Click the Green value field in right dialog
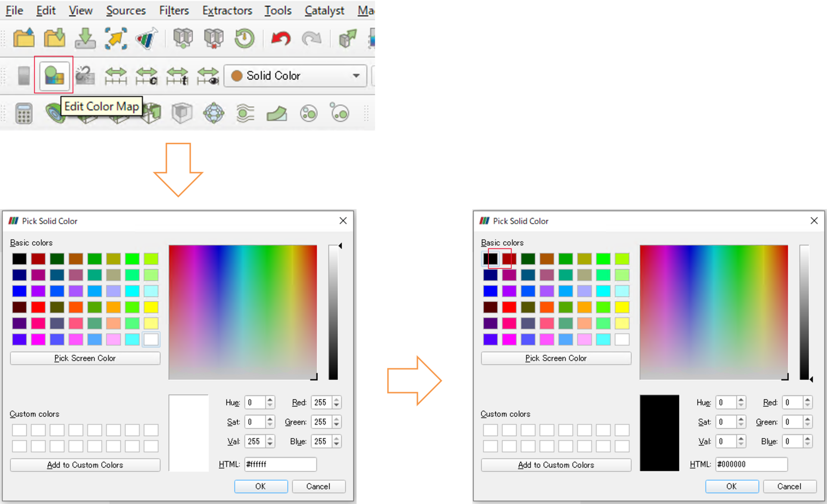Screen dimensions: 827x504 tap(797, 422)
